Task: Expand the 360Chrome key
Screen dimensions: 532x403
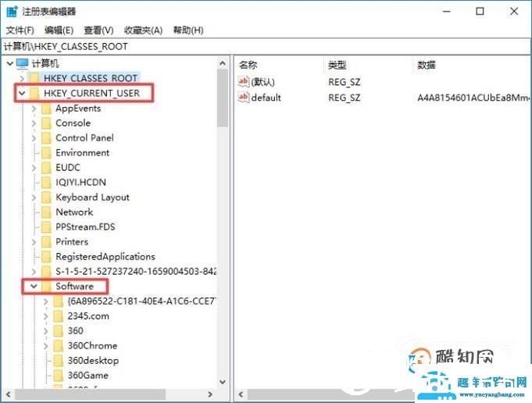Action: (46, 346)
